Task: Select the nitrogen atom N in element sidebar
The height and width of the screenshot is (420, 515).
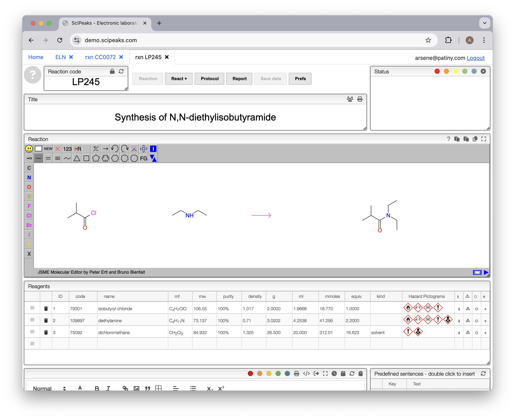Action: (x=29, y=178)
